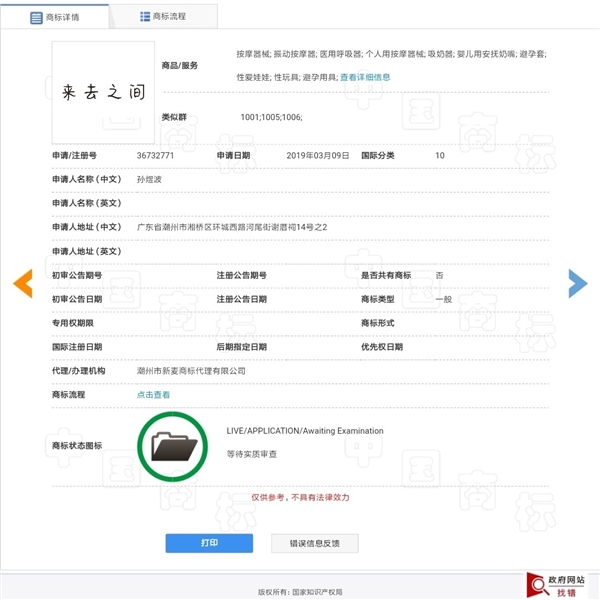
Task: Click the orange previous-record arrow
Action: [x=22, y=284]
